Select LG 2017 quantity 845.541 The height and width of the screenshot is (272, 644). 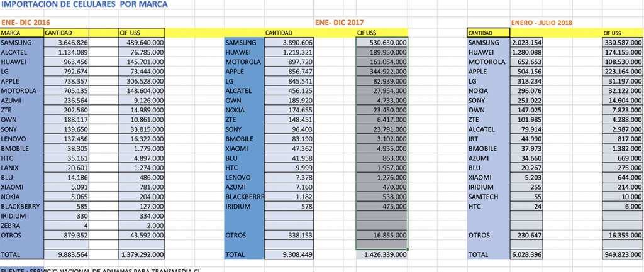(289, 81)
